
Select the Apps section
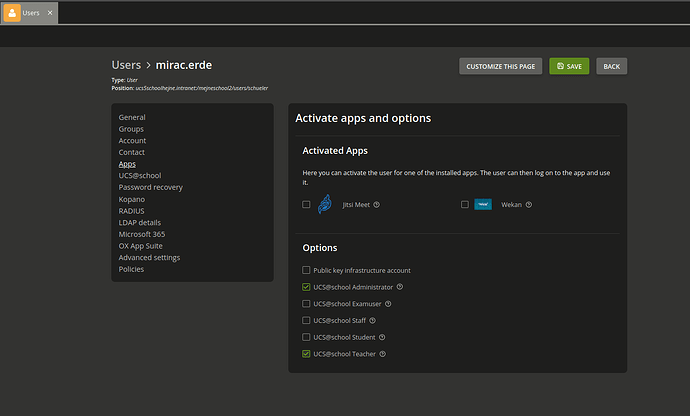(127, 164)
